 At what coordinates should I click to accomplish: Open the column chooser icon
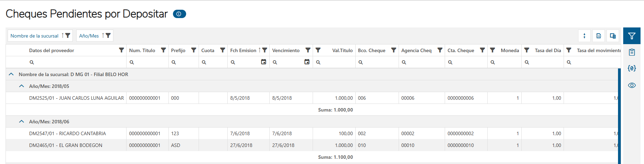pos(613,36)
